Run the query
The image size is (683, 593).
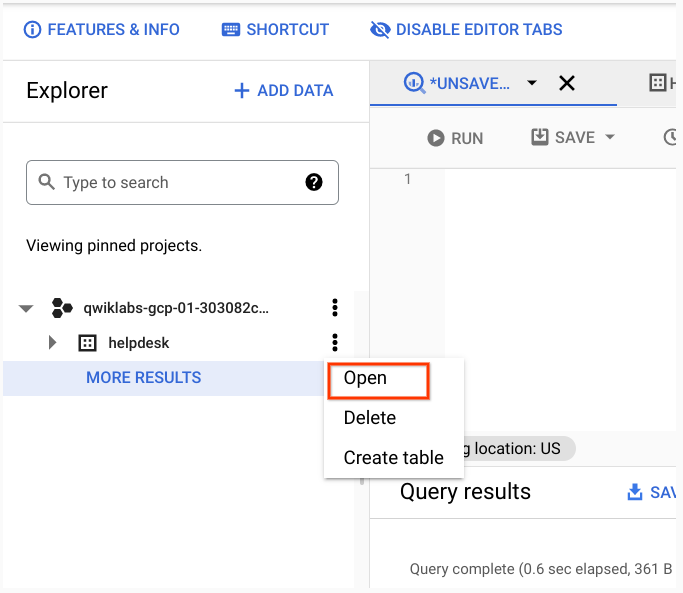pos(455,138)
